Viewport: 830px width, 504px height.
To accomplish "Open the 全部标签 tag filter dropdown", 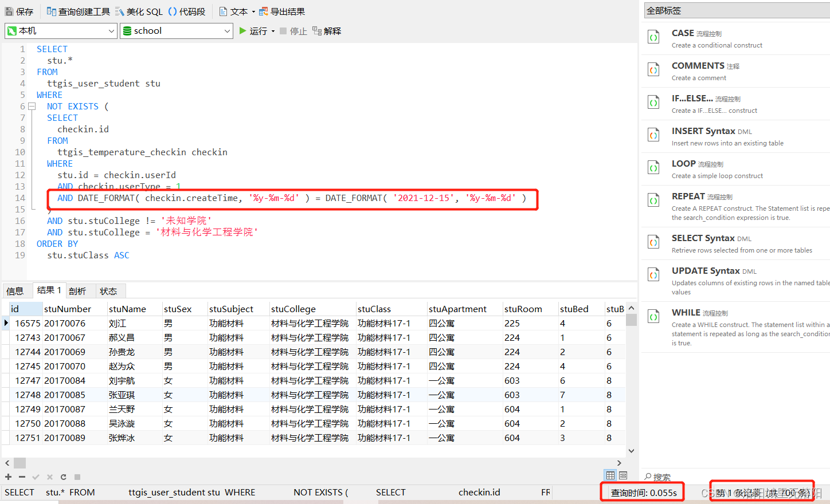I will pos(737,10).
